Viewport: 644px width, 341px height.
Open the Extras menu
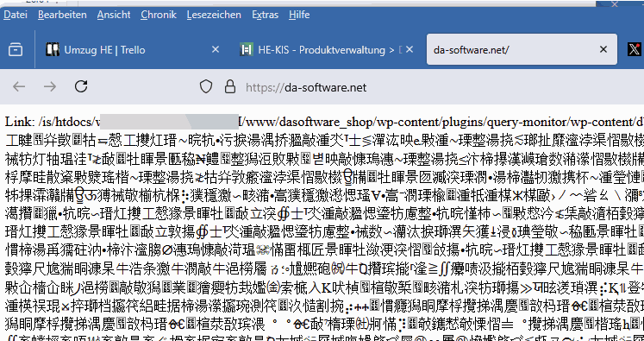point(265,15)
